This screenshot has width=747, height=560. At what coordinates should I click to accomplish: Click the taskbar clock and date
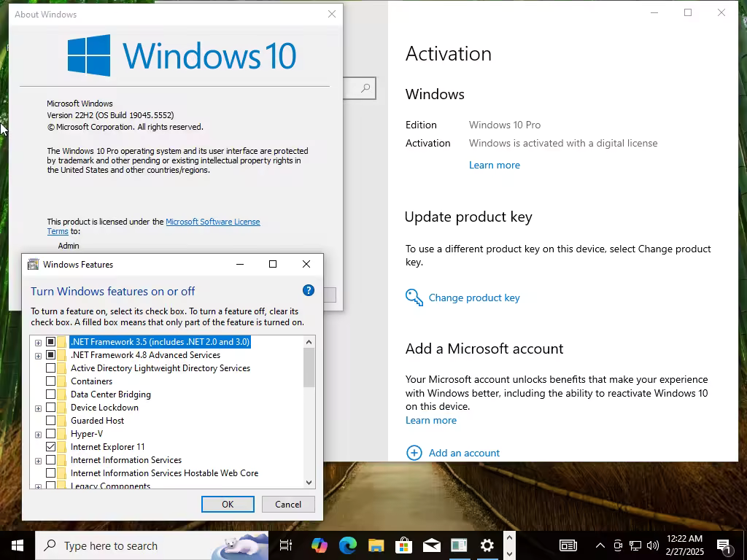pyautogui.click(x=684, y=545)
